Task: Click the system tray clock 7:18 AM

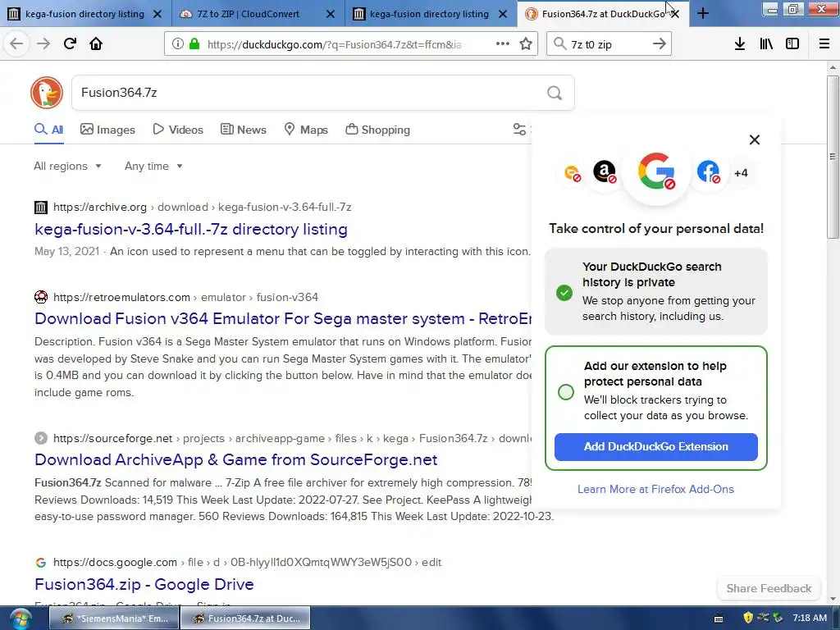Action: [x=810, y=619]
